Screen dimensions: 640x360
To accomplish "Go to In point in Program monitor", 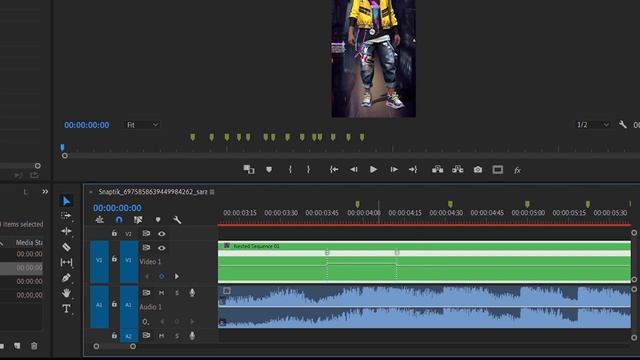I will point(334,169).
